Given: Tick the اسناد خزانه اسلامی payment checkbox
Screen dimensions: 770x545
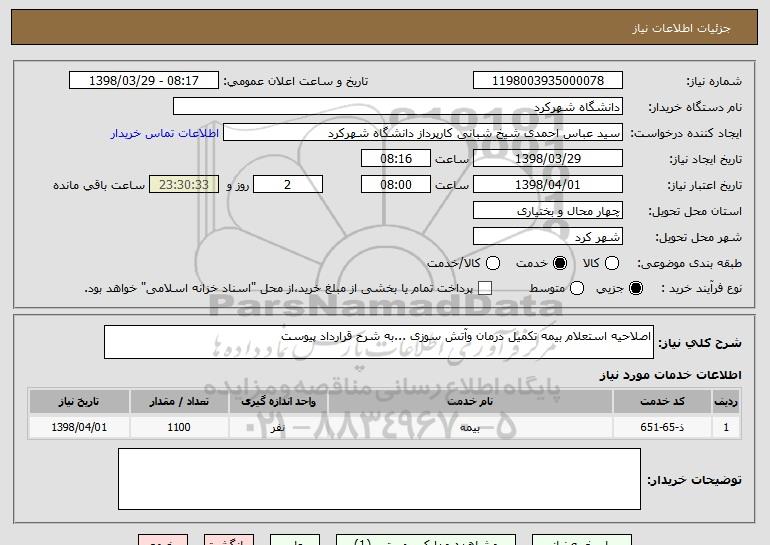Looking at the screenshot, I should click(485, 288).
